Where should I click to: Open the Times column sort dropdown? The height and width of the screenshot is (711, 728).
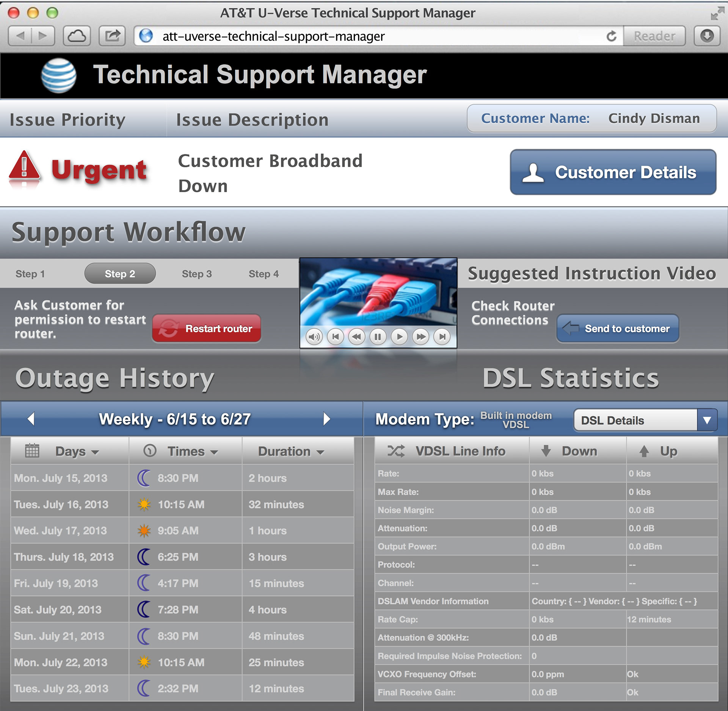pos(214,452)
